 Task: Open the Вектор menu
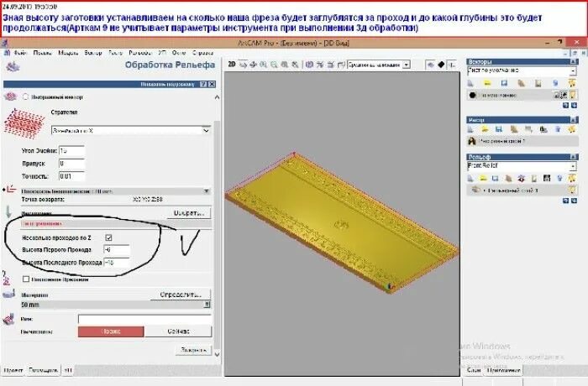coord(93,53)
